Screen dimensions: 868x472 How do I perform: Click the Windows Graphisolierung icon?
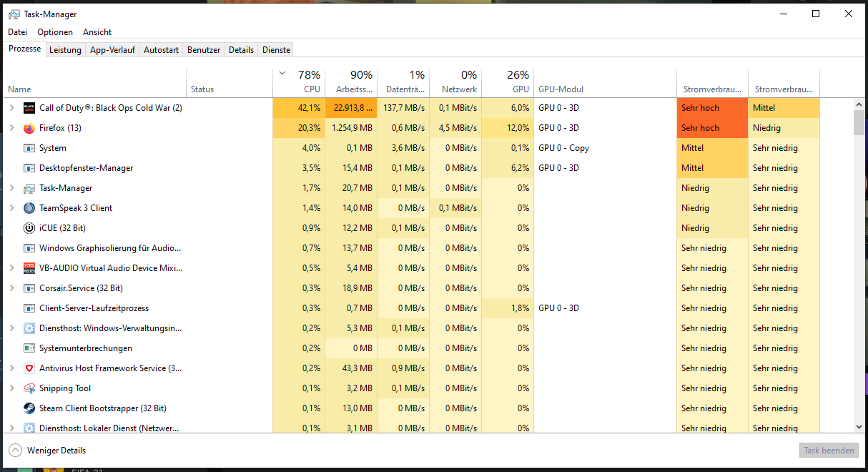(29, 248)
